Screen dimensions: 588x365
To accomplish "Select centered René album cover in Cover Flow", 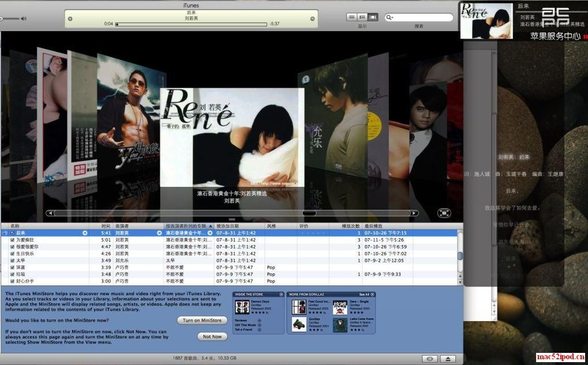I will point(232,137).
